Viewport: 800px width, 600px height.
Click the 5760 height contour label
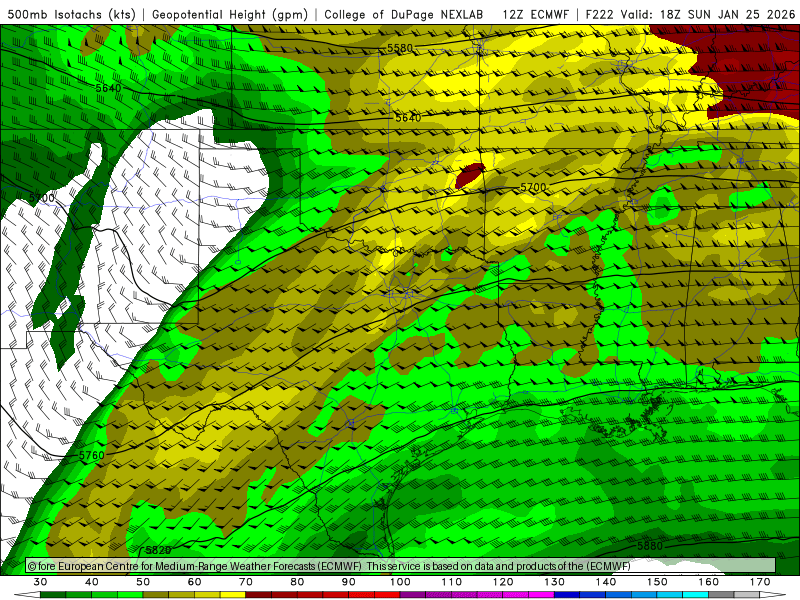click(x=92, y=455)
